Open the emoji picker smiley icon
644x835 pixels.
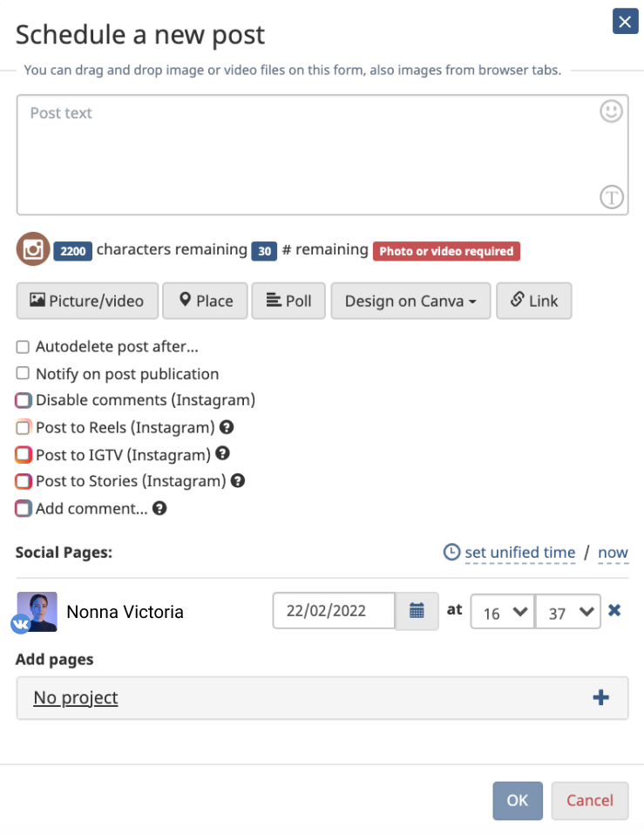612,112
